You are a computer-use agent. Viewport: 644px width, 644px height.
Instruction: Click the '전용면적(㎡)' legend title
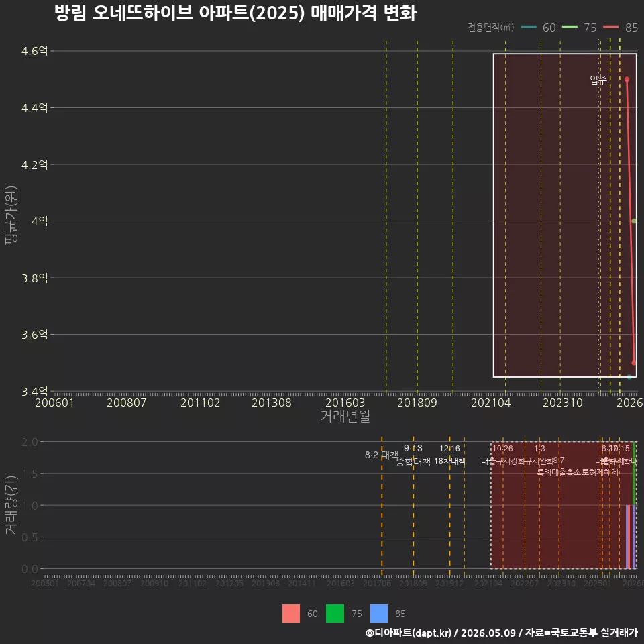click(491, 28)
